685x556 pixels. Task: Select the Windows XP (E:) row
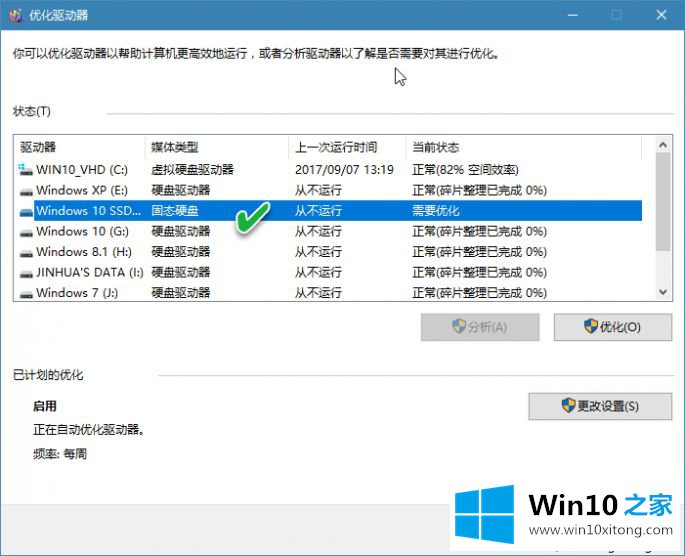[330, 190]
